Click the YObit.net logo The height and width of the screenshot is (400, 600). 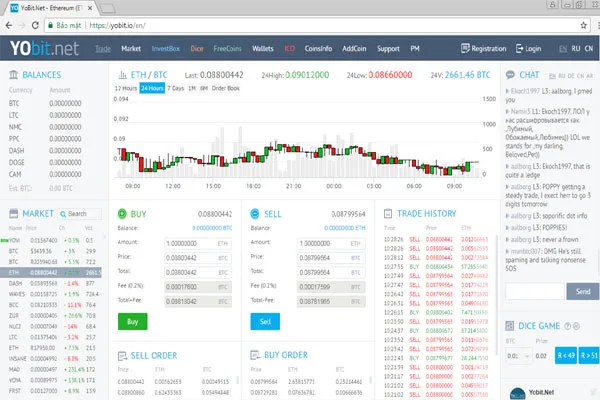pos(44,49)
